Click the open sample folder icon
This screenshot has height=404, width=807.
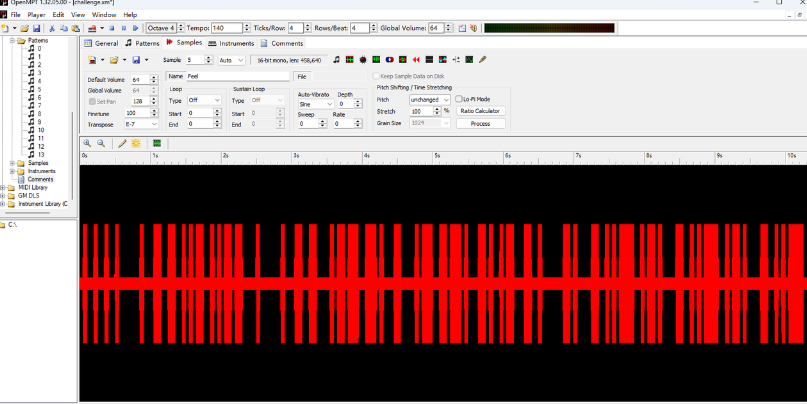pyautogui.click(x=115, y=60)
